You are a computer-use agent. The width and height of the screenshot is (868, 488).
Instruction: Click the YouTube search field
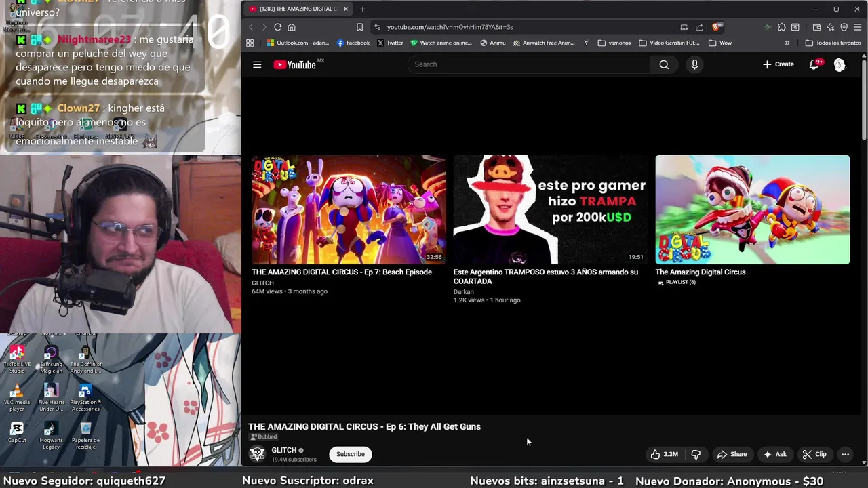(x=529, y=64)
